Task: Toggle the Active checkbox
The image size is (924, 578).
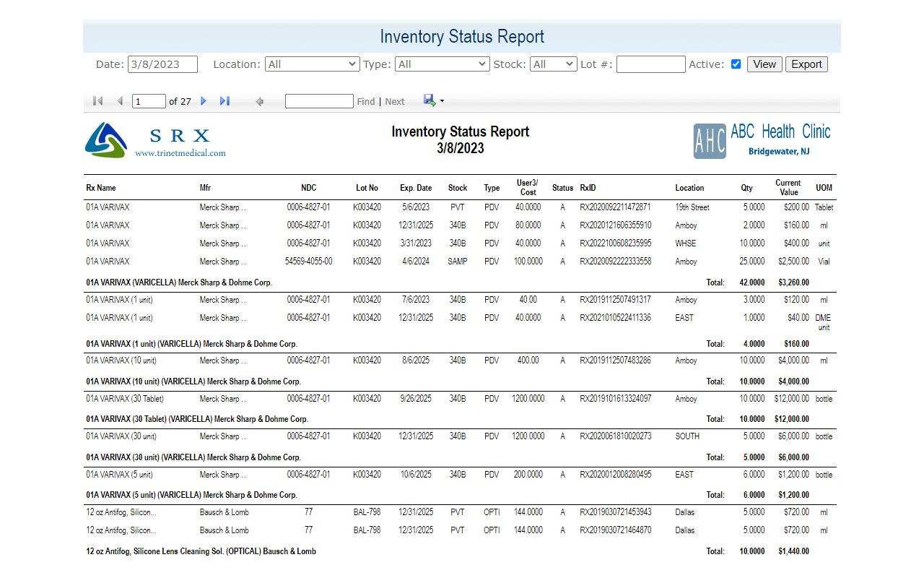Action: pyautogui.click(x=736, y=64)
